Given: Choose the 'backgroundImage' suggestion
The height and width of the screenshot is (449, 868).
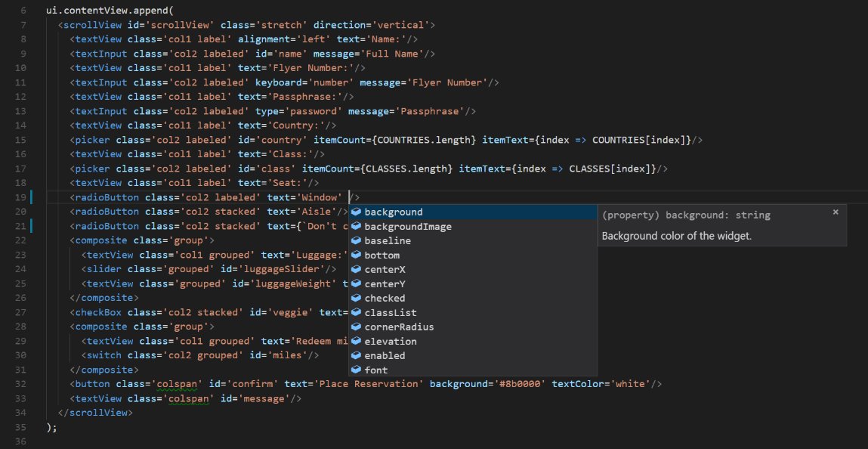Looking at the screenshot, I should tap(473, 227).
